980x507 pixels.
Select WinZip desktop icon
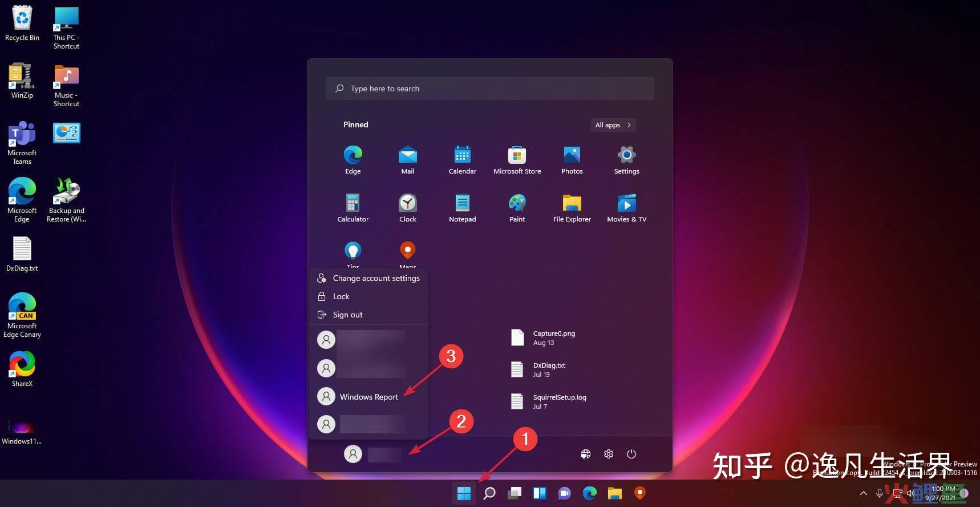point(22,81)
